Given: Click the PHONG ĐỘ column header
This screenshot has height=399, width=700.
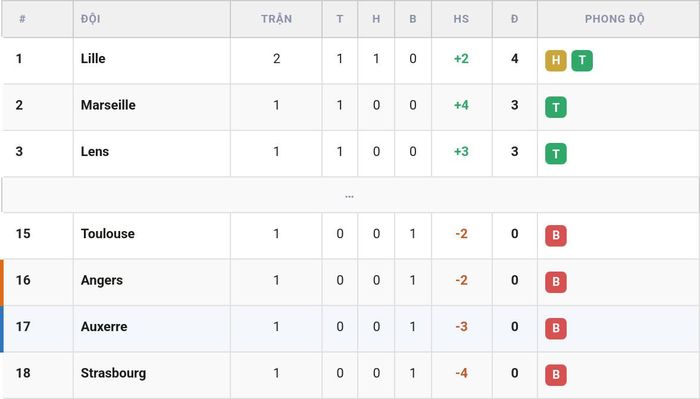Looking at the screenshot, I should (614, 19).
